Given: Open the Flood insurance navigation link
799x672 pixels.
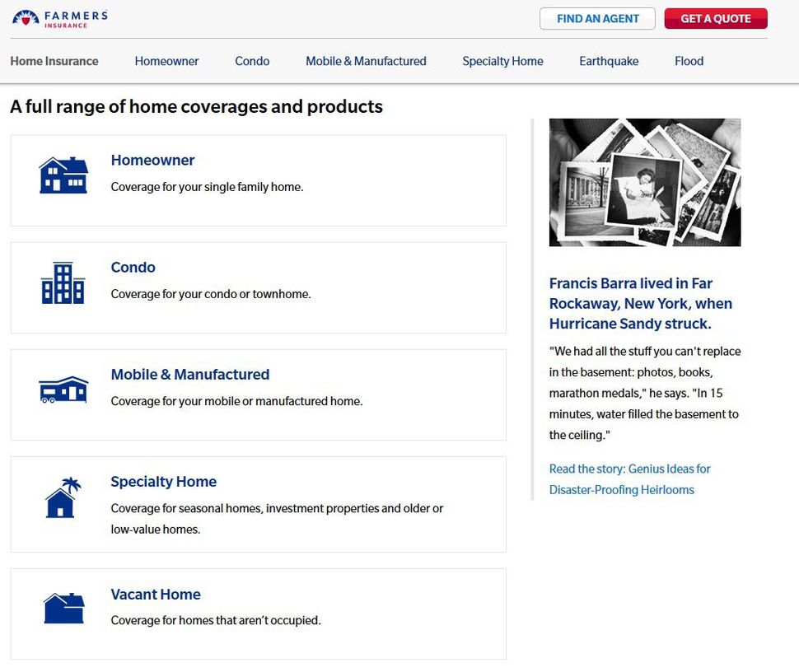Looking at the screenshot, I should (x=689, y=61).
